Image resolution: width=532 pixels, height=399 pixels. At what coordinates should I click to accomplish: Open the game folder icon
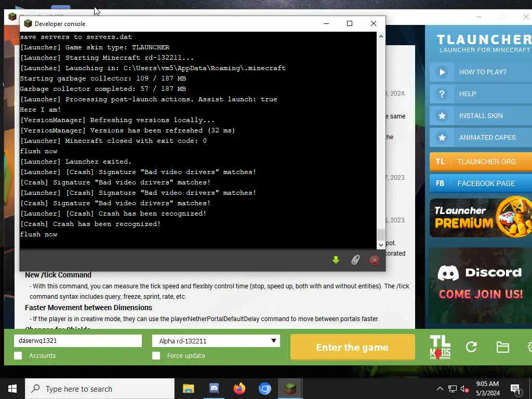click(502, 347)
